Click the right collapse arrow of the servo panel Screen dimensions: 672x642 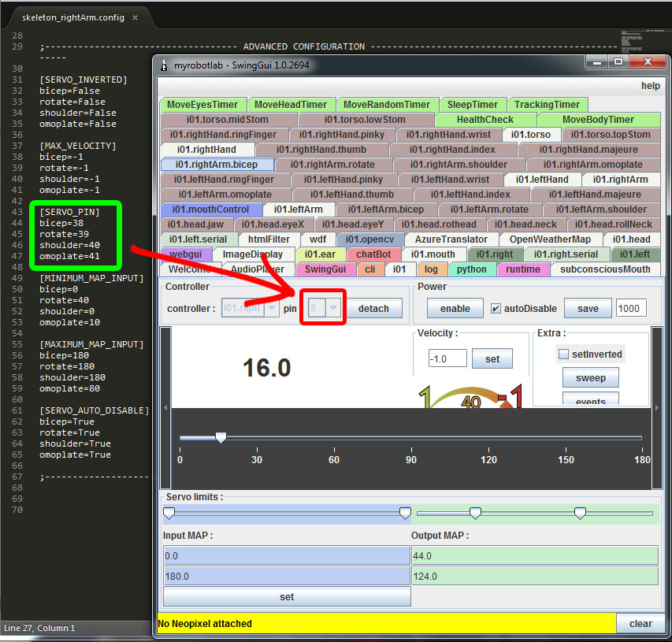coord(657,407)
